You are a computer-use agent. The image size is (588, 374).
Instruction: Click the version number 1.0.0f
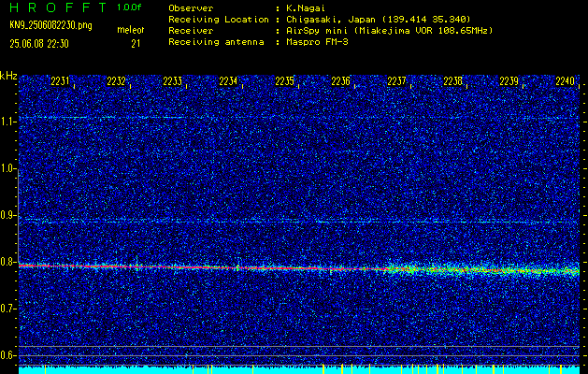[129, 7]
